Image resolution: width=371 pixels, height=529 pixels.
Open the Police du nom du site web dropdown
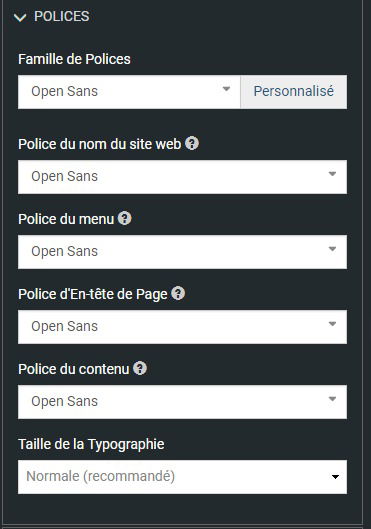[182, 177]
